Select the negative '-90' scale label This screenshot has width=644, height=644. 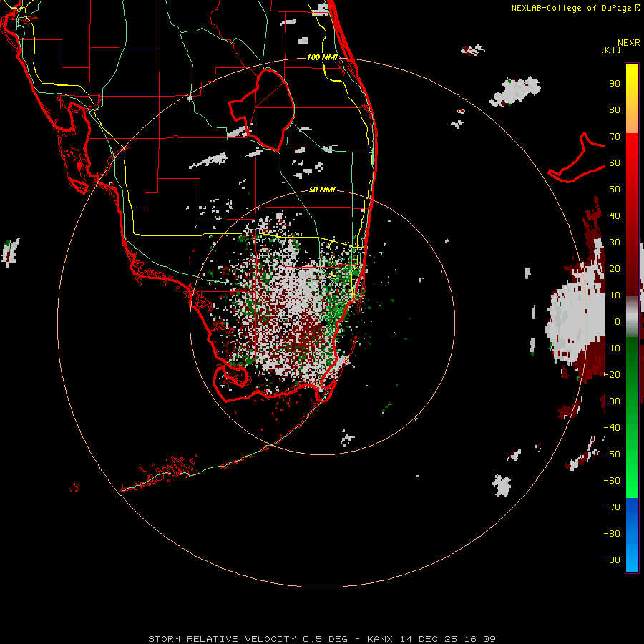click(612, 560)
